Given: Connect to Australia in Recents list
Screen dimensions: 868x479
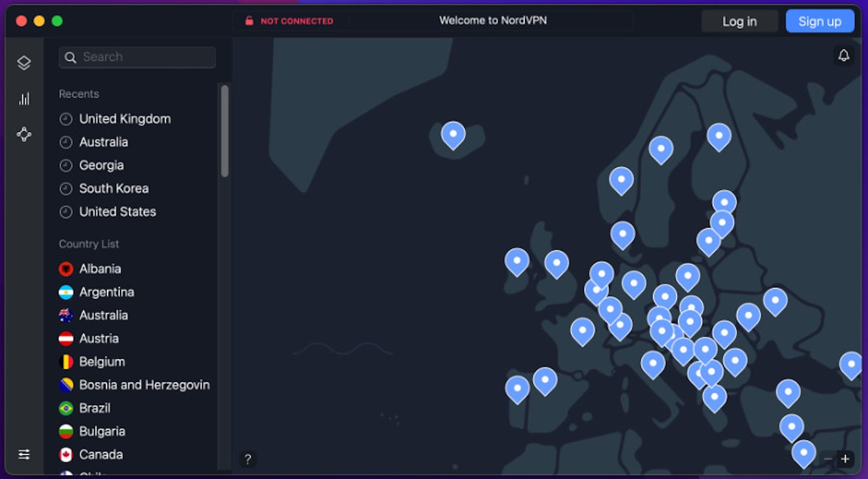Looking at the screenshot, I should pos(93,142).
